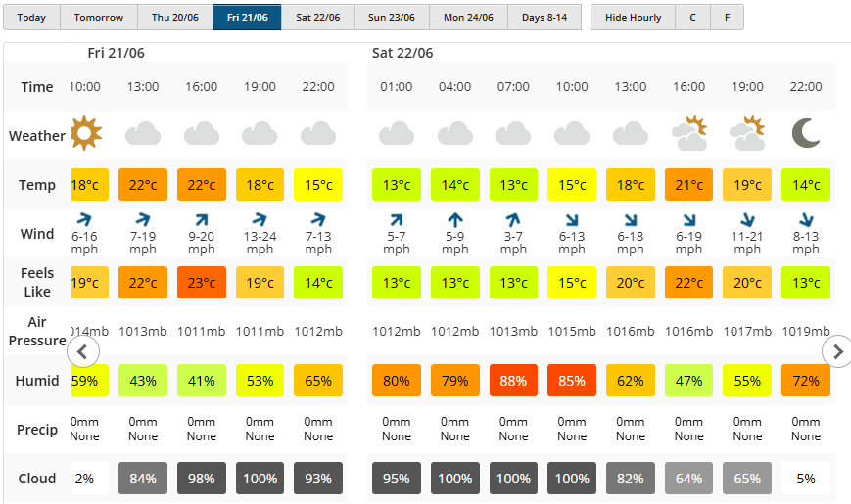The height and width of the screenshot is (504, 851).
Task: Open the Days 8-14 forecast
Action: [x=544, y=18]
